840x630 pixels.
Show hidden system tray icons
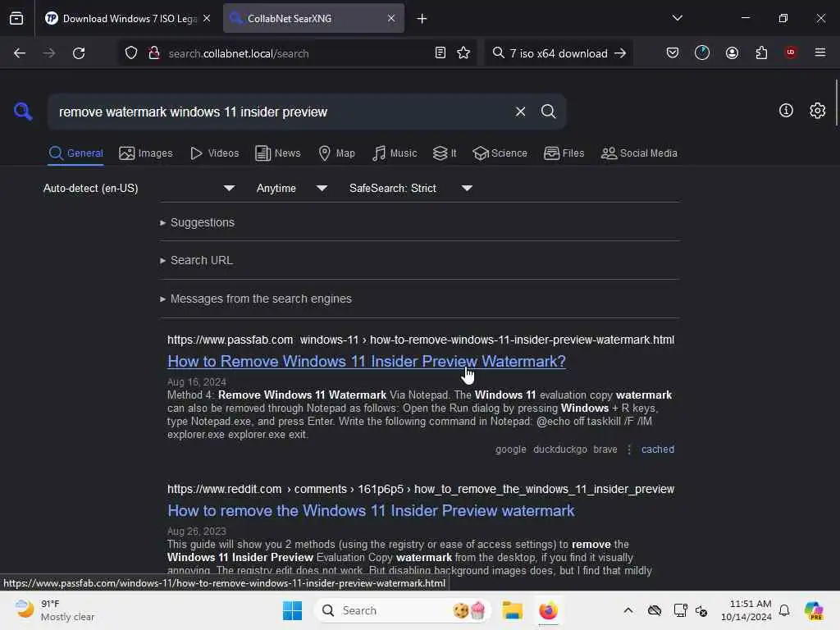(x=628, y=610)
